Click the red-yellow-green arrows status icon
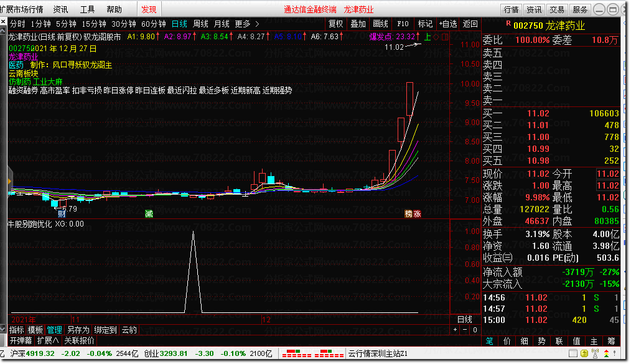 coord(607,353)
